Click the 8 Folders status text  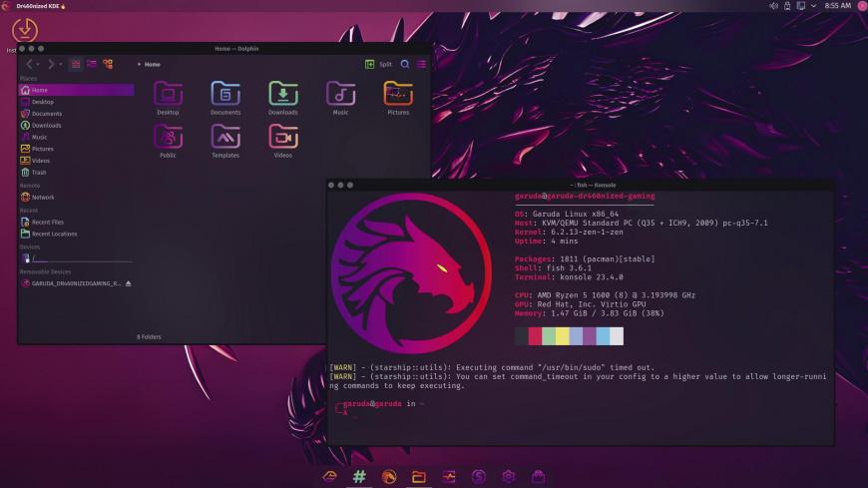click(x=149, y=336)
